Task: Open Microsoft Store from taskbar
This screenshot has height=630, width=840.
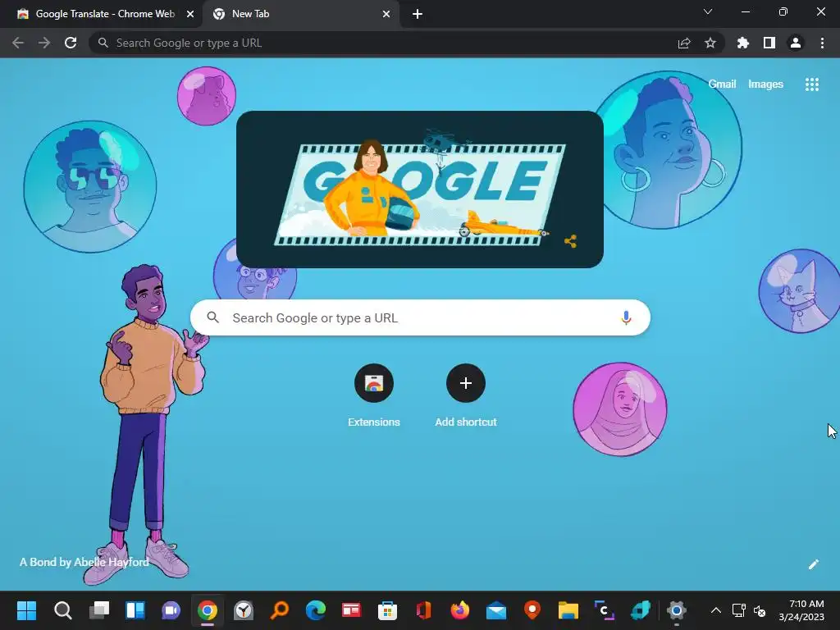Action: pyautogui.click(x=387, y=610)
